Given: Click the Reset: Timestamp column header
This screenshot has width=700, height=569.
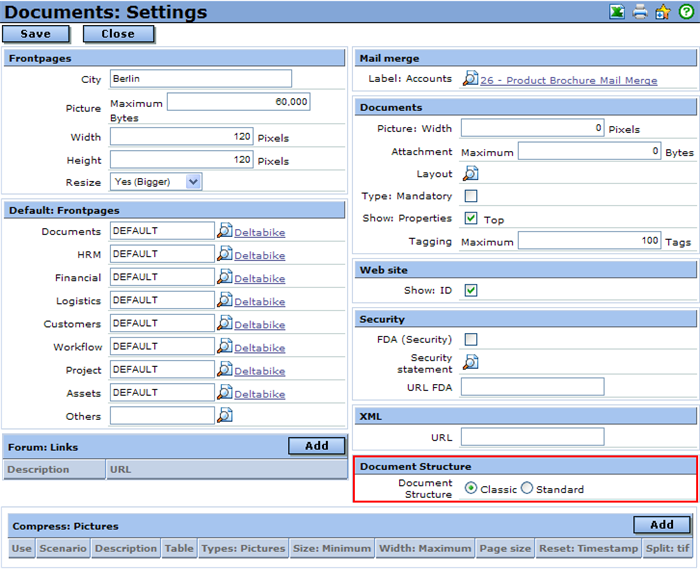Looking at the screenshot, I should click(588, 548).
